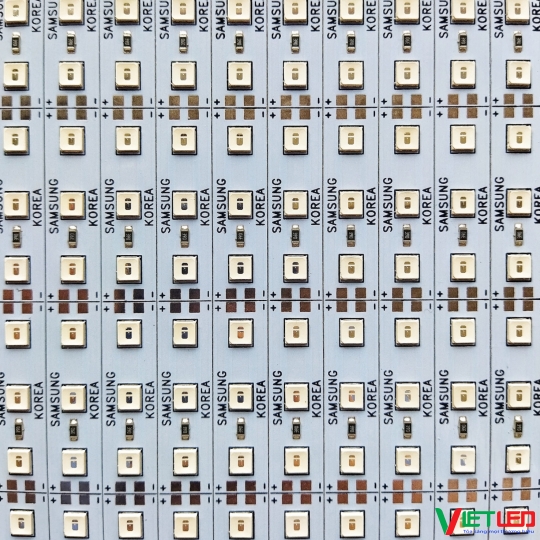Click the KOREA text on the second strip's middle row

[x=93, y=207]
